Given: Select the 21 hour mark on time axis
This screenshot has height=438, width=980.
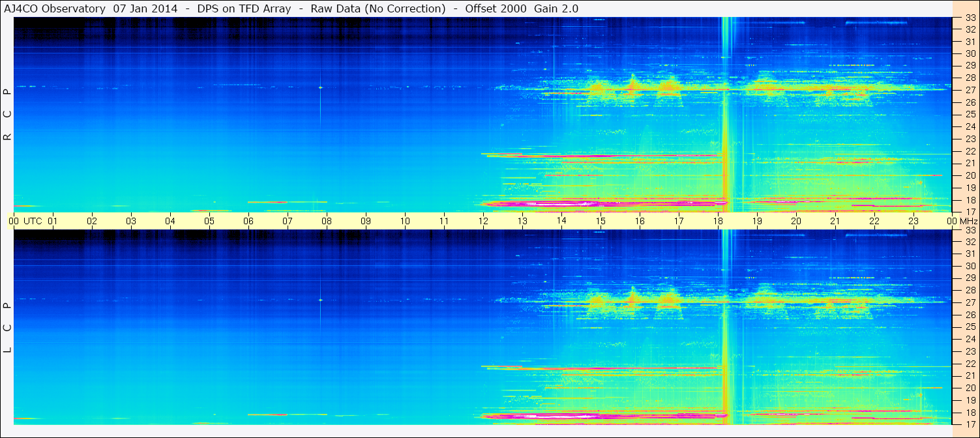Looking at the screenshot, I should coord(835,221).
